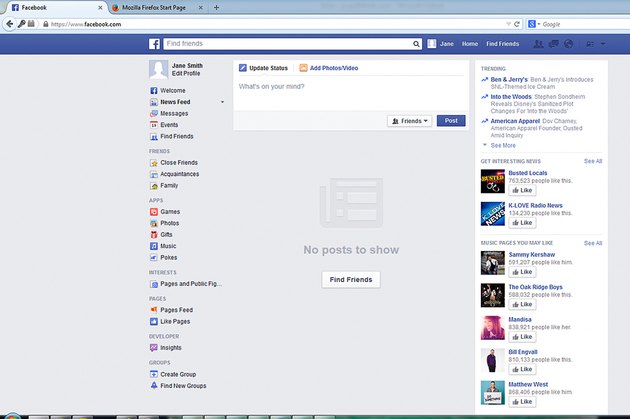The height and width of the screenshot is (419, 630).
Task: Open Jane Smith profile picture
Action: click(158, 69)
